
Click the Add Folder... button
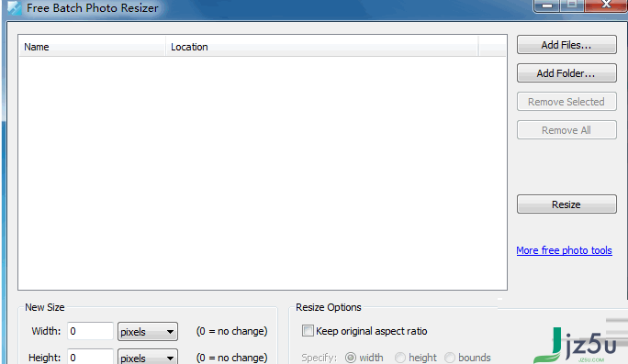[x=566, y=73]
